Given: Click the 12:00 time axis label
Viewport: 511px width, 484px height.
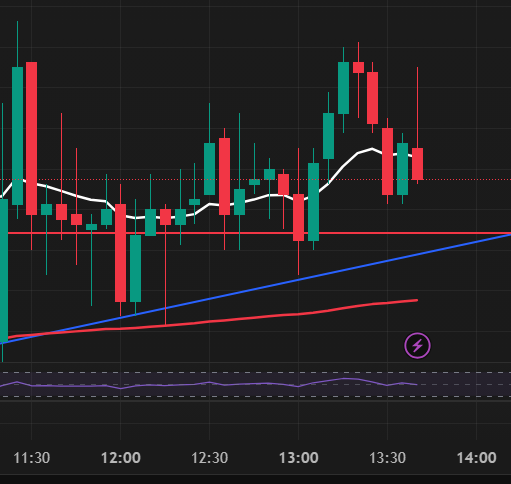Looking at the screenshot, I should pyautogui.click(x=121, y=458).
